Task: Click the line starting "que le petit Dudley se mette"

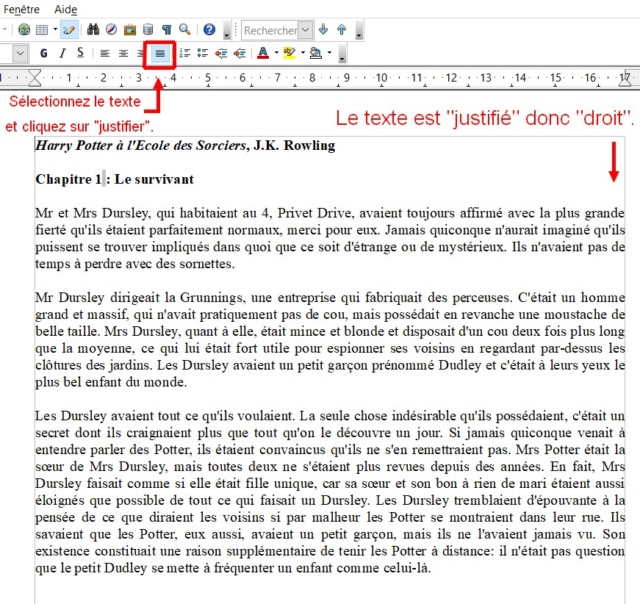Action: (233, 568)
